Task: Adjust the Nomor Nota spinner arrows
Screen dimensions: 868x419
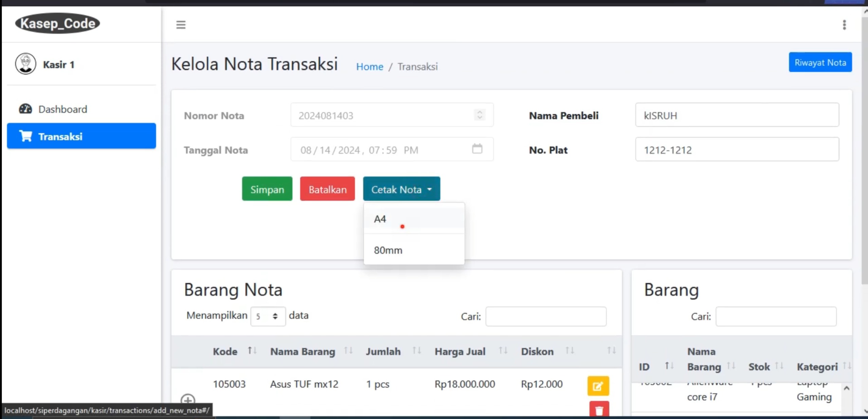Action: (480, 115)
